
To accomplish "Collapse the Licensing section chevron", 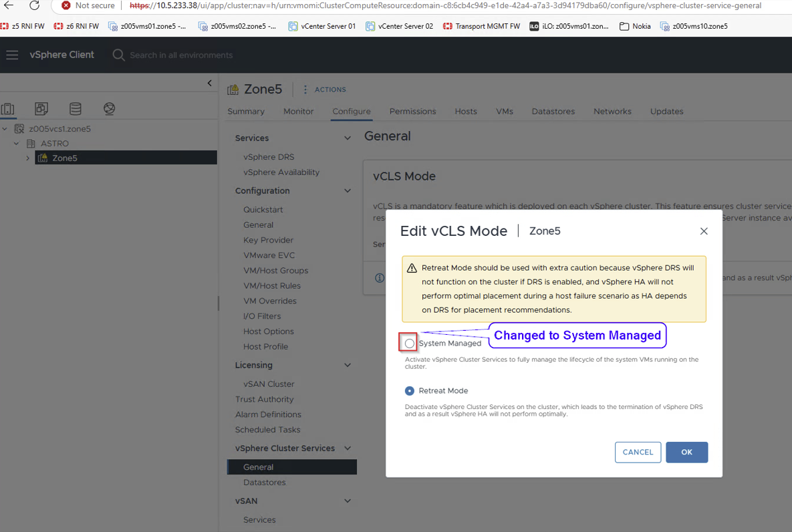I will 348,365.
